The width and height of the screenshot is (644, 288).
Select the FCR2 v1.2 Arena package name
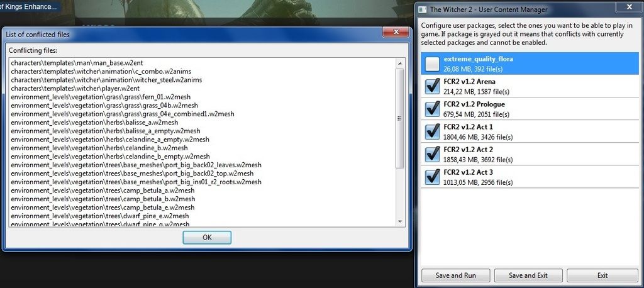(x=469, y=82)
